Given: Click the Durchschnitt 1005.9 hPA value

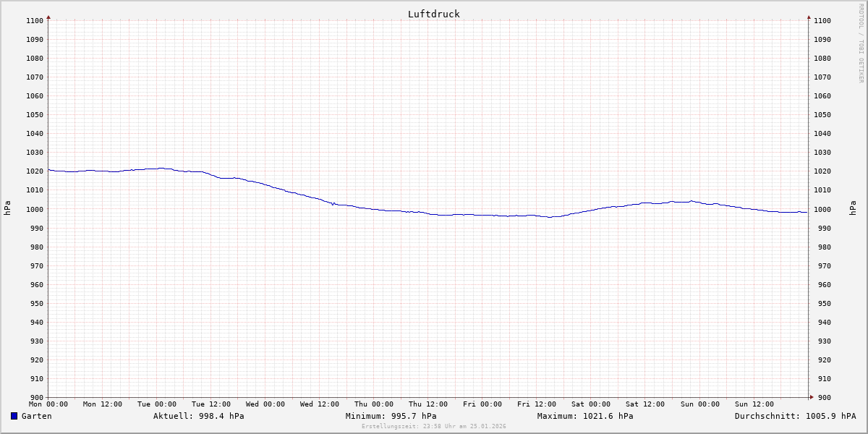Looking at the screenshot, I should pyautogui.click(x=795, y=416).
